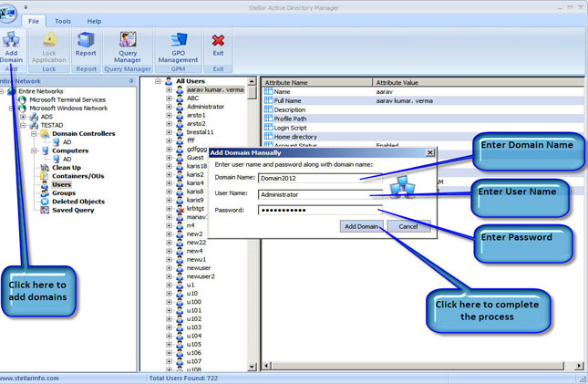
Task: Click the Administrator user icon
Action: [180, 107]
